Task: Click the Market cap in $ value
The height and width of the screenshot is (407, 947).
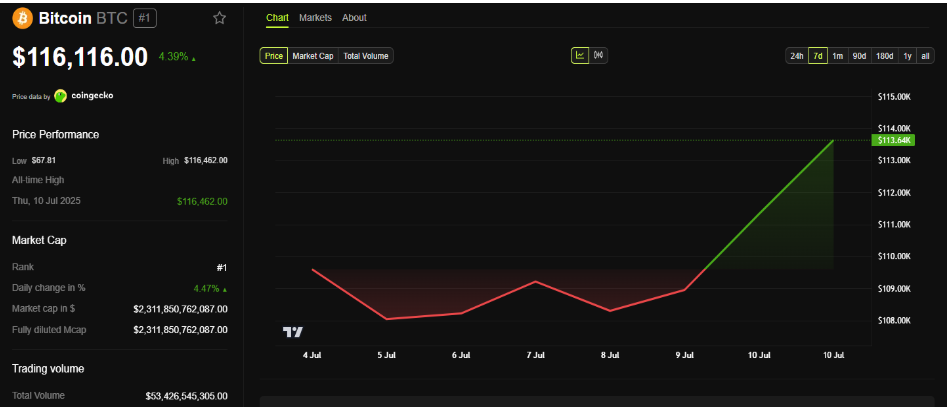Action: coord(181,309)
